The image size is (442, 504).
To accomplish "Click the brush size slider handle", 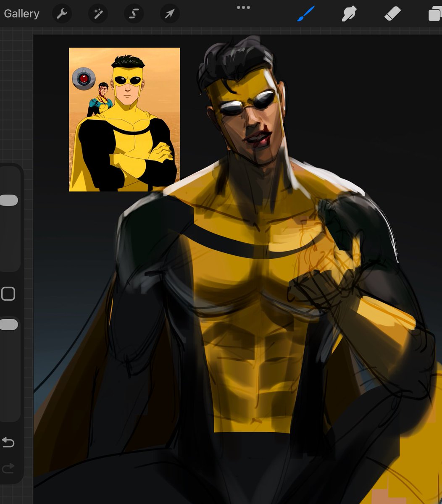I will 8,200.
